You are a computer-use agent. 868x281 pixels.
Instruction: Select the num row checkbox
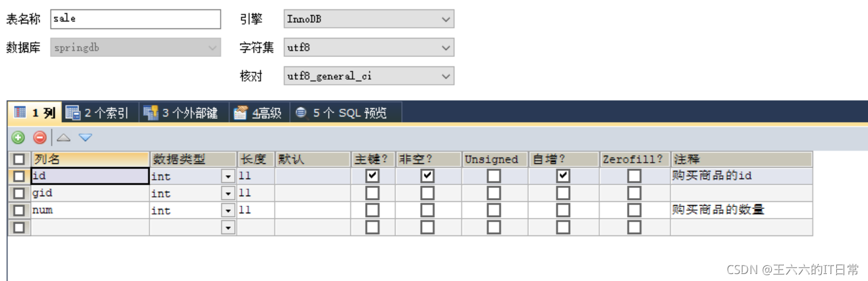[x=19, y=210]
